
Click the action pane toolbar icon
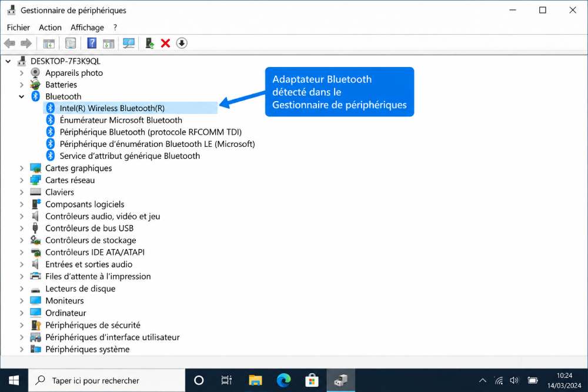point(108,43)
